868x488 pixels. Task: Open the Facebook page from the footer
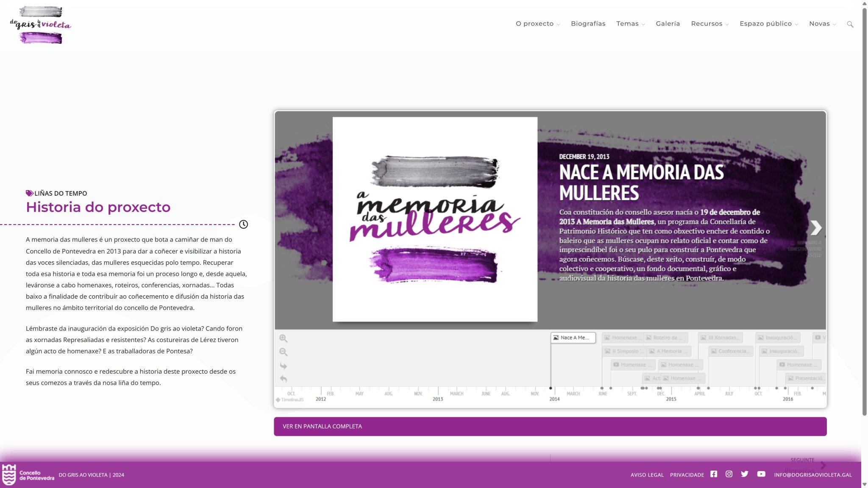(714, 474)
